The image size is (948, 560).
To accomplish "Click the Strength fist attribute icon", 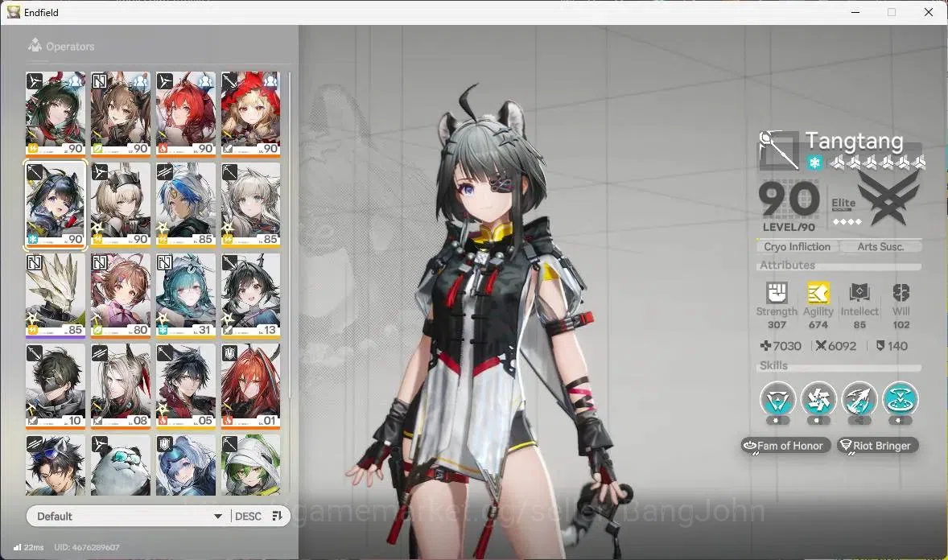I will pos(777,293).
